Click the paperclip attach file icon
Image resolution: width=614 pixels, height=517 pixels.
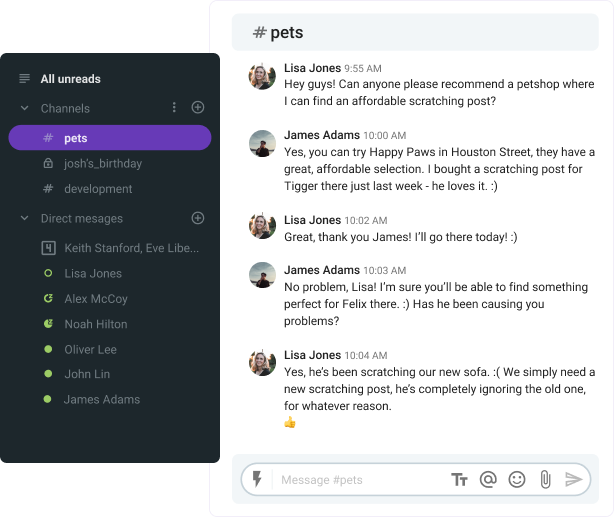point(545,480)
